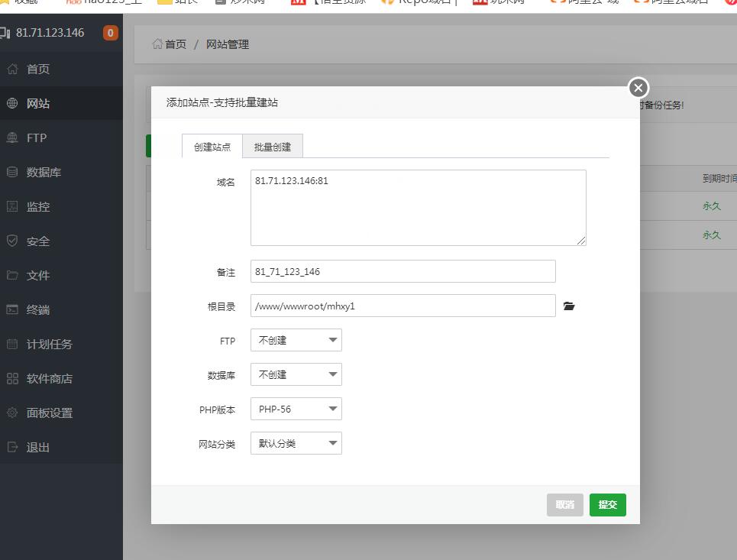Open 安全 security page in sidebar
Image resolution: width=737 pixels, height=560 pixels.
click(38, 241)
